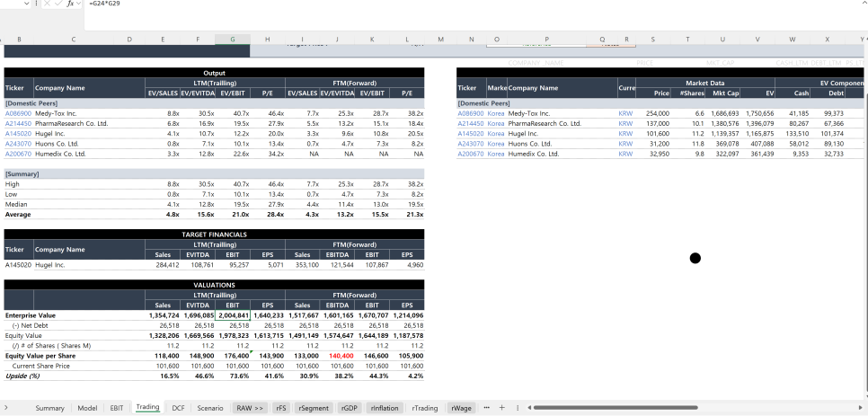
Task: Open the RAW >> sheet tab
Action: click(x=250, y=408)
